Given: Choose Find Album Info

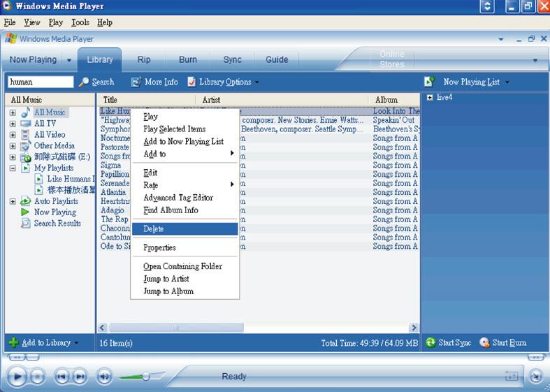Looking at the screenshot, I should pos(185,210).
